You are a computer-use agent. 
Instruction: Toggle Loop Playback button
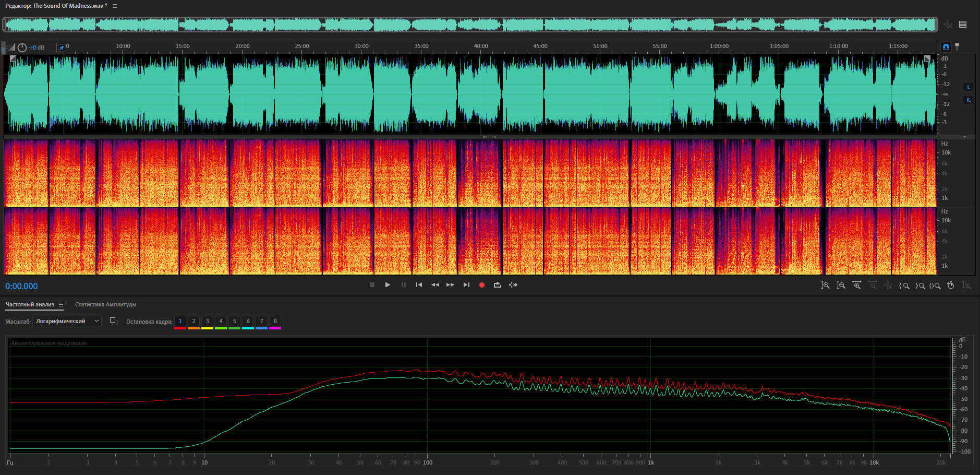coord(498,284)
